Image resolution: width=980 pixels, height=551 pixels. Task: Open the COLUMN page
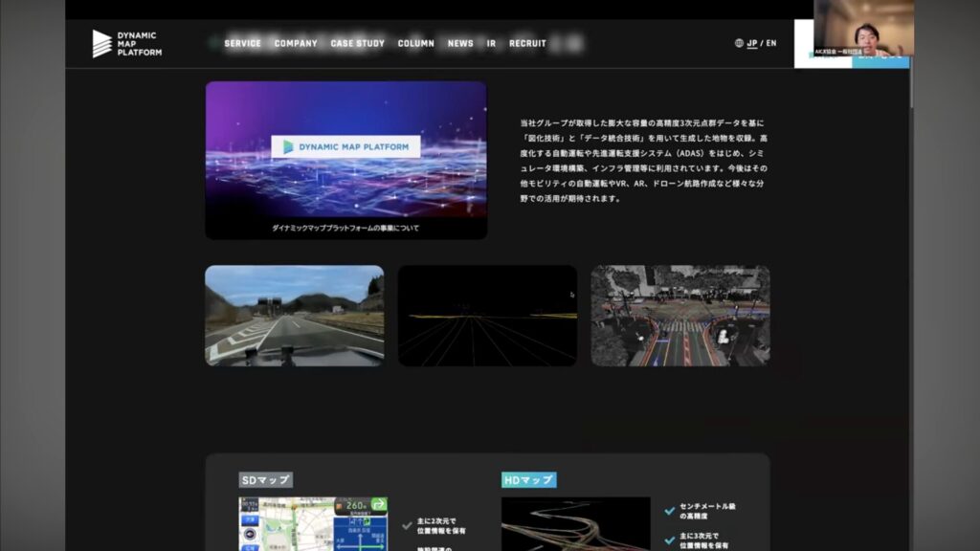415,43
